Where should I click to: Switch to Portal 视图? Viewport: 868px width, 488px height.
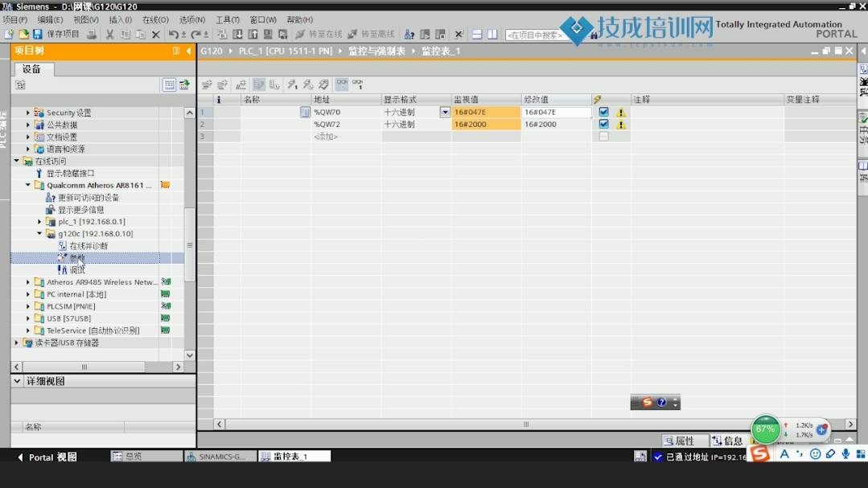coord(47,457)
